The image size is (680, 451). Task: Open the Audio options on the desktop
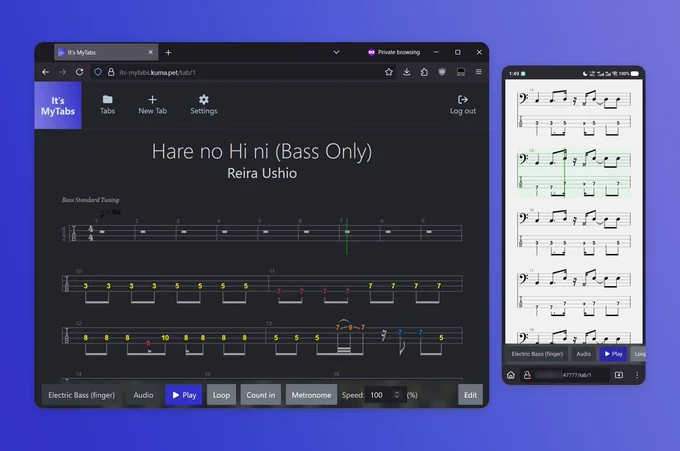tap(143, 395)
